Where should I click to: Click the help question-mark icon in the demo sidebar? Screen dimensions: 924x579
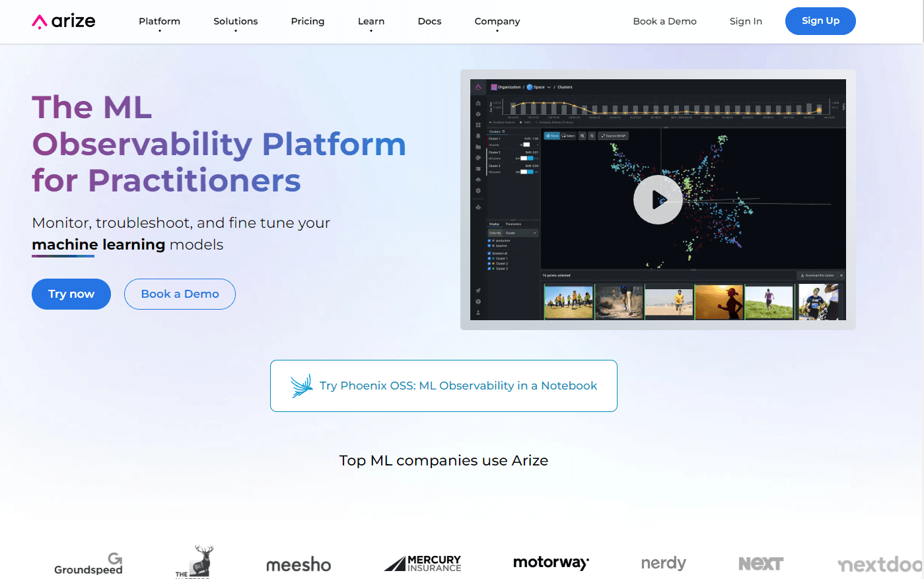click(x=478, y=301)
